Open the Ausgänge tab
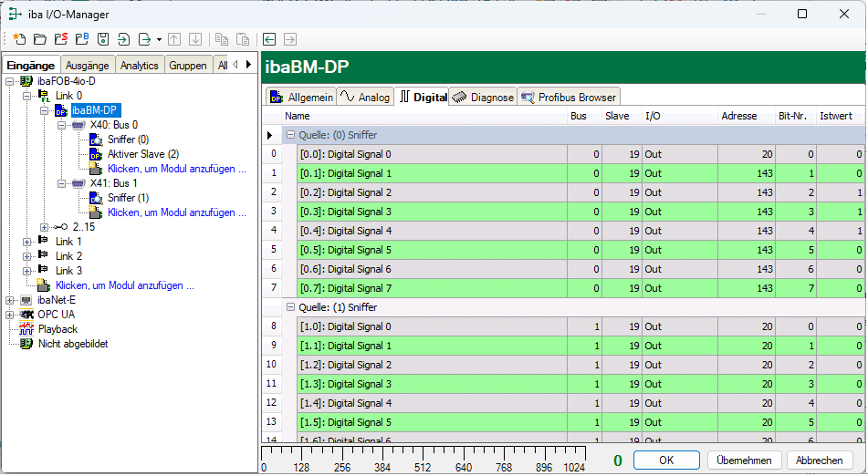The width and height of the screenshot is (868, 476). [87, 66]
